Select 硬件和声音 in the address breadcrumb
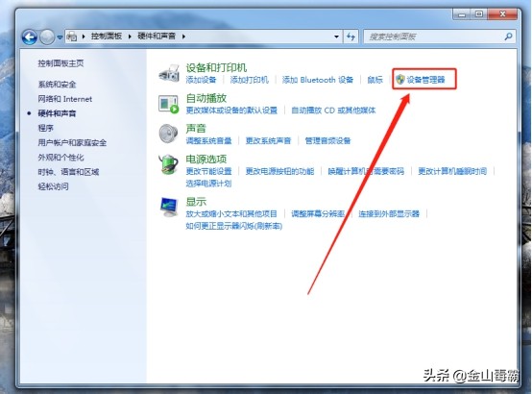 pos(157,36)
